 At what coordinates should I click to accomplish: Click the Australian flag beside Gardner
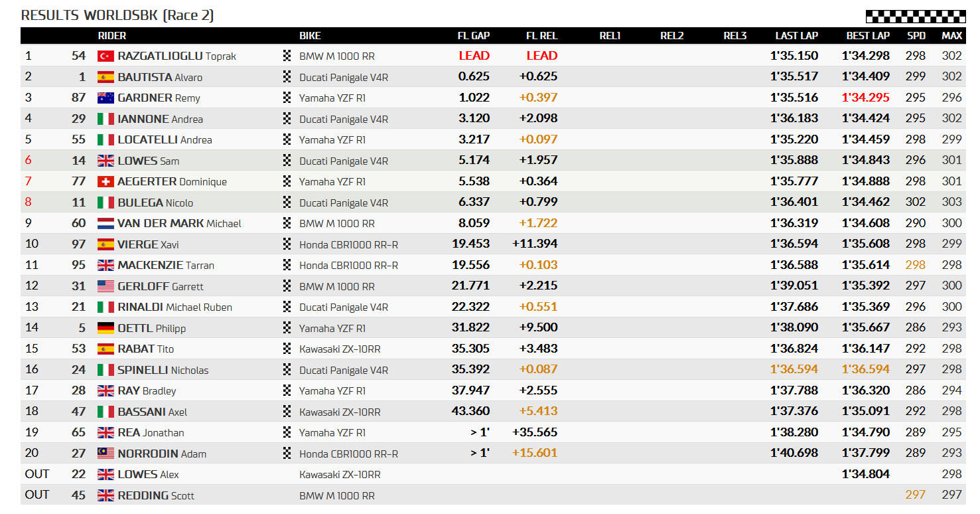tap(105, 98)
